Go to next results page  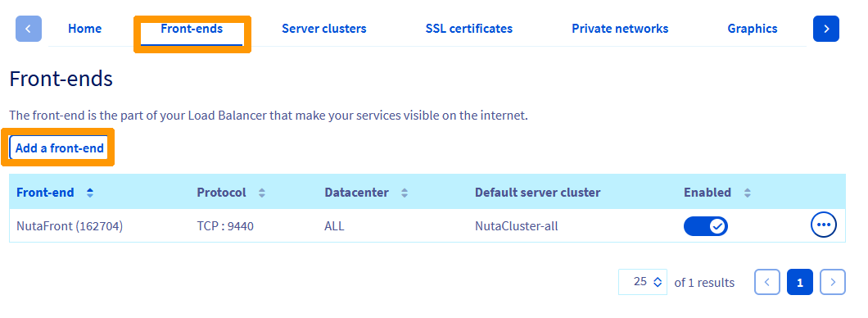pos(832,282)
